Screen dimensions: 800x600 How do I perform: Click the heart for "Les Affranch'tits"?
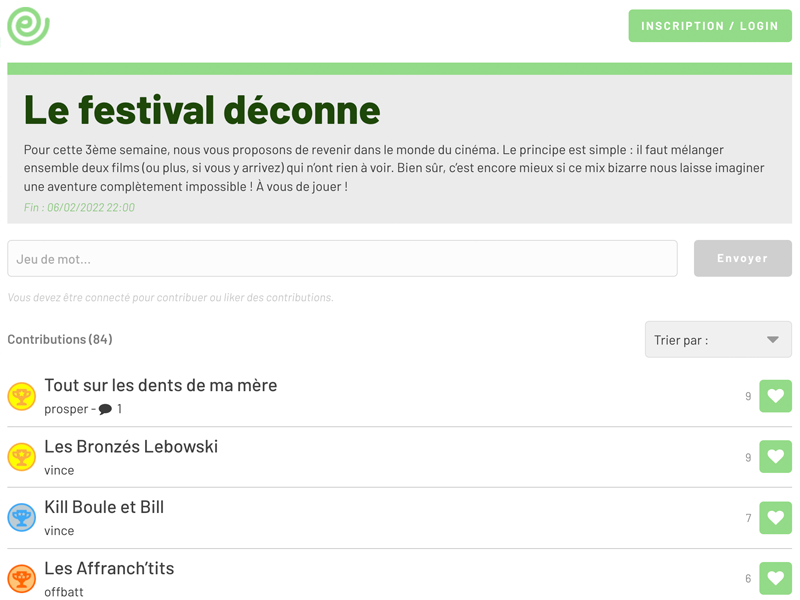(x=775, y=578)
